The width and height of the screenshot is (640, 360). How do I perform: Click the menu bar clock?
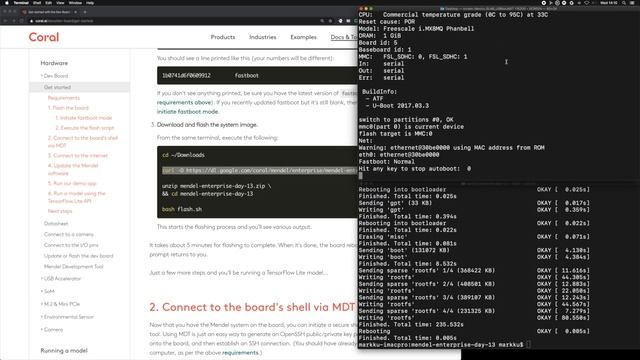609,3
